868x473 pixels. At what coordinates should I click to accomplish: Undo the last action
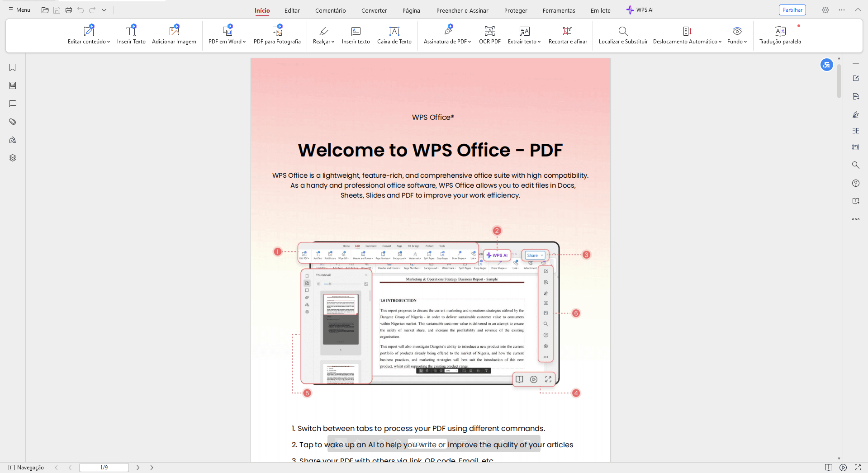click(81, 10)
